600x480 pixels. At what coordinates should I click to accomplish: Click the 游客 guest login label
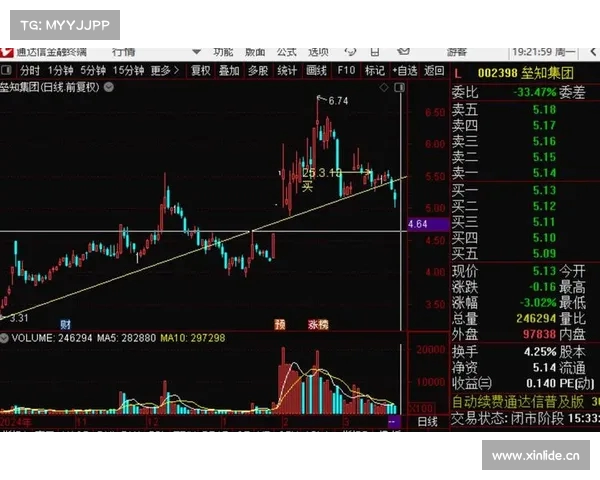[x=457, y=52]
